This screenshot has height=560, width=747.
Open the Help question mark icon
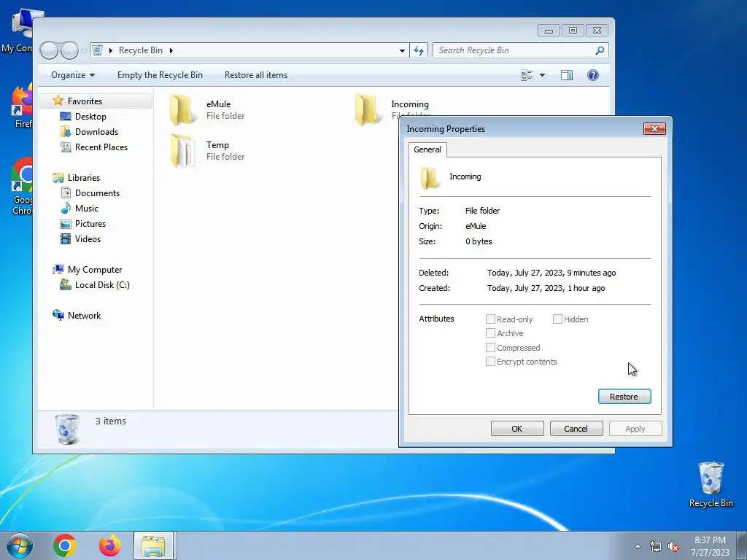point(592,75)
